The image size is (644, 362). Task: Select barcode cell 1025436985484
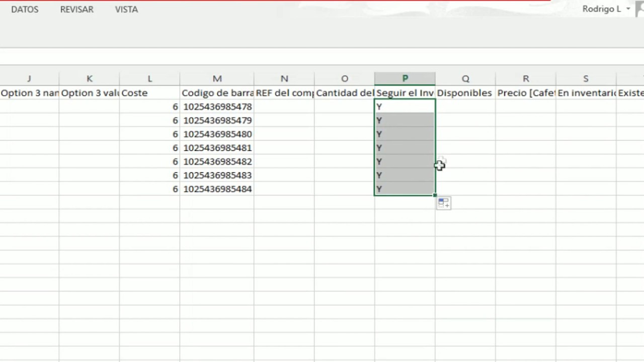pyautogui.click(x=217, y=189)
